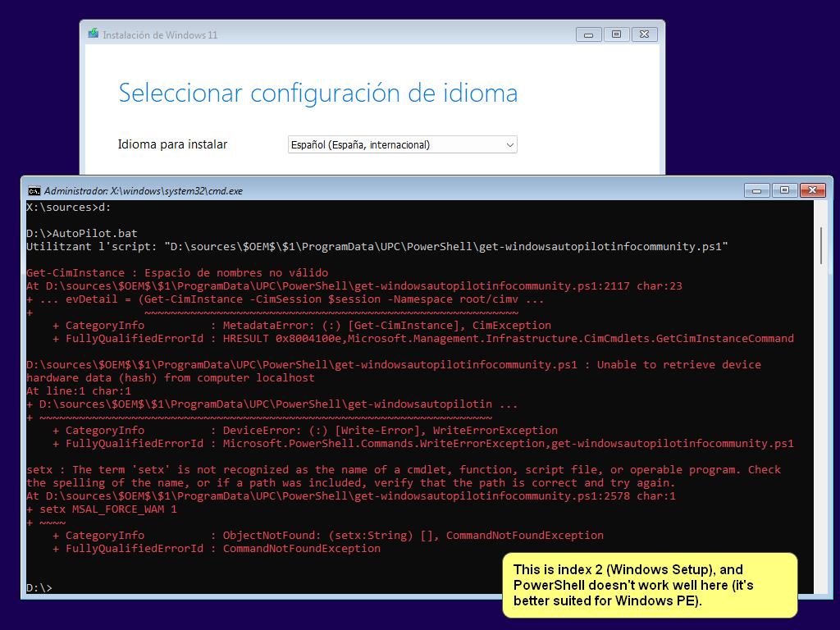Image resolution: width=840 pixels, height=630 pixels.
Task: Click the 'setx MSAL_FORCE_WAM 1' line
Action: (x=102, y=509)
